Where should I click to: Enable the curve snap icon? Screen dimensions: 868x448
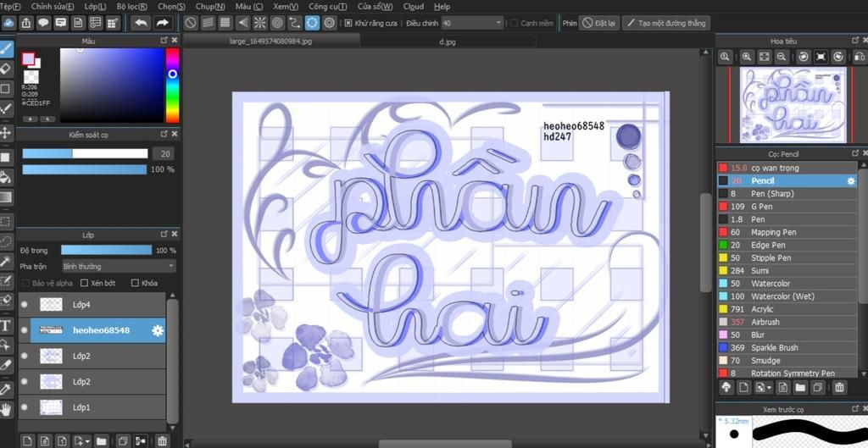point(294,23)
